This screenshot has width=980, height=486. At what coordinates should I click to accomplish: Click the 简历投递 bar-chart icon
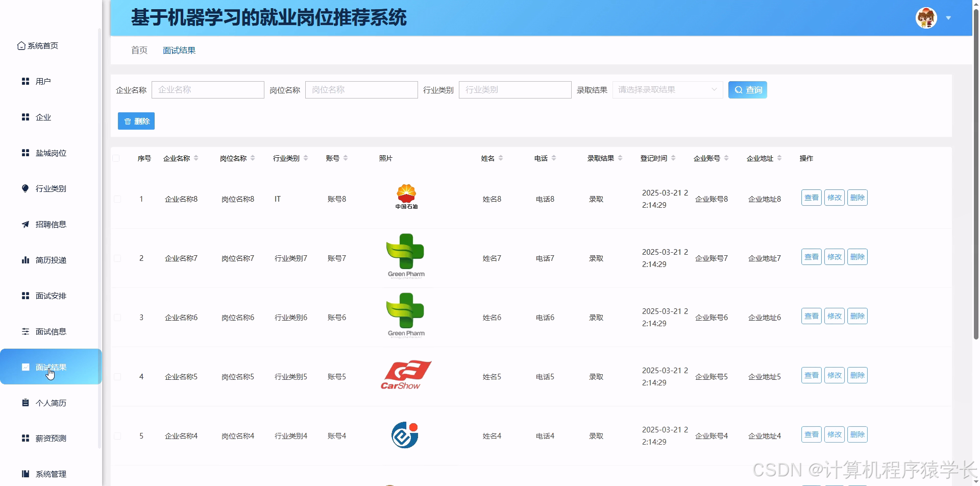tap(26, 259)
